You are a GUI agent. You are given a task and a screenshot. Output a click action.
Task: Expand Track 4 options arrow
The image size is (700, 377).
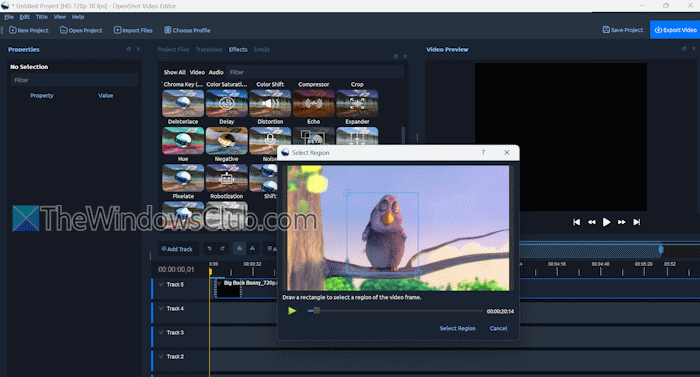161,309
